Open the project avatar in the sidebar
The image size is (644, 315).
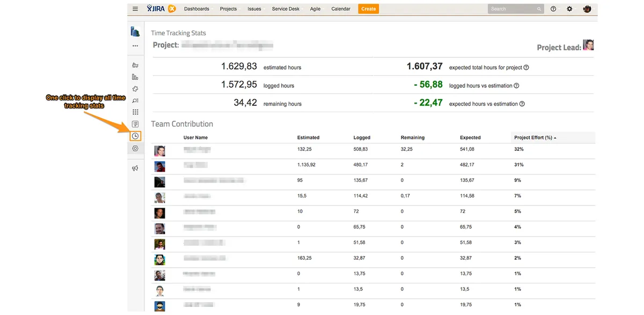(x=135, y=32)
